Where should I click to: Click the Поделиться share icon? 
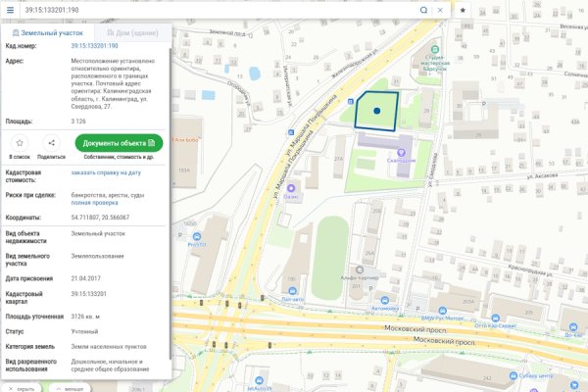tap(51, 143)
